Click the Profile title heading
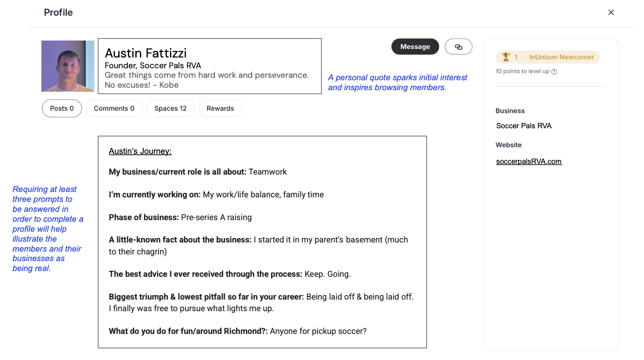644x360 pixels. [x=58, y=12]
